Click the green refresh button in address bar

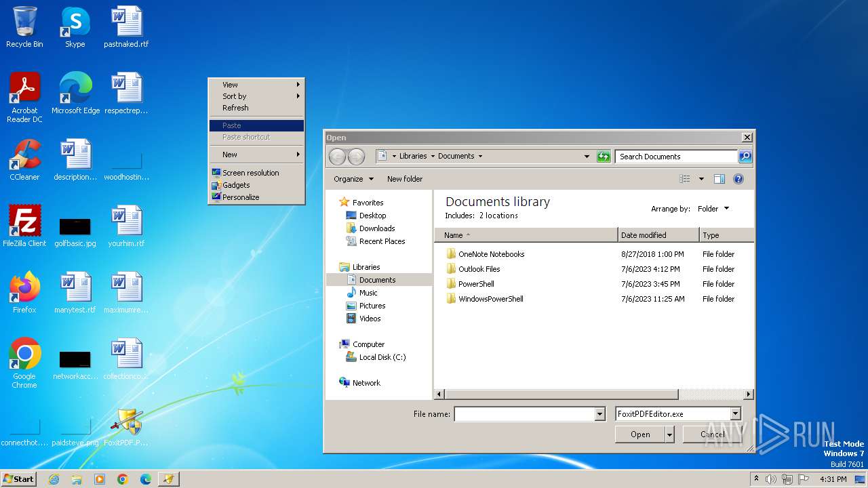(604, 157)
